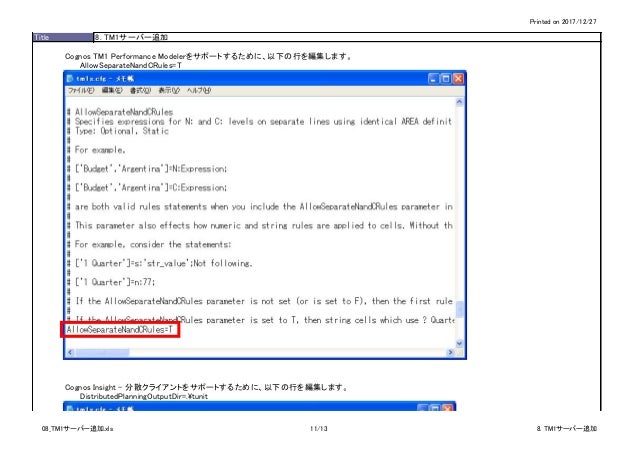Click the 'For example, consider the statements:' line
The height and width of the screenshot is (451, 638).
click(x=149, y=245)
